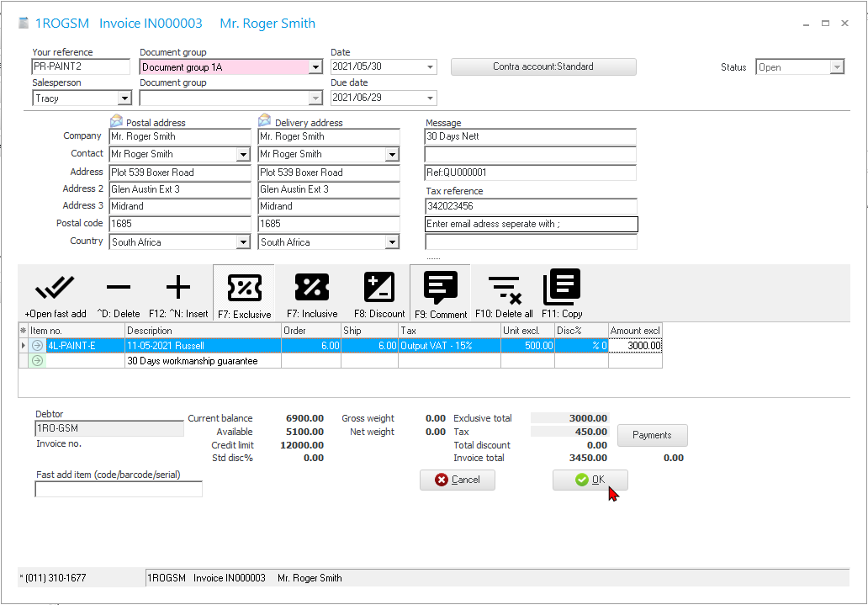Expand the Document group 1A dropdown
Image resolution: width=868 pixels, height=605 pixels.
click(315, 67)
